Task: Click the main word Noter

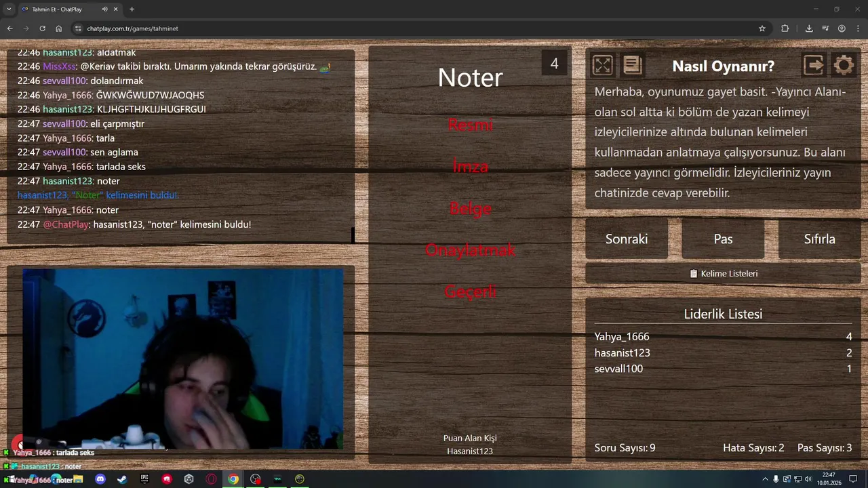Action: coord(470,77)
